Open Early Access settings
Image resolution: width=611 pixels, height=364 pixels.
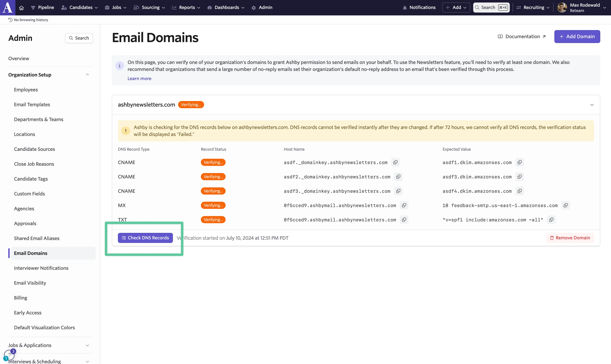[28, 313]
